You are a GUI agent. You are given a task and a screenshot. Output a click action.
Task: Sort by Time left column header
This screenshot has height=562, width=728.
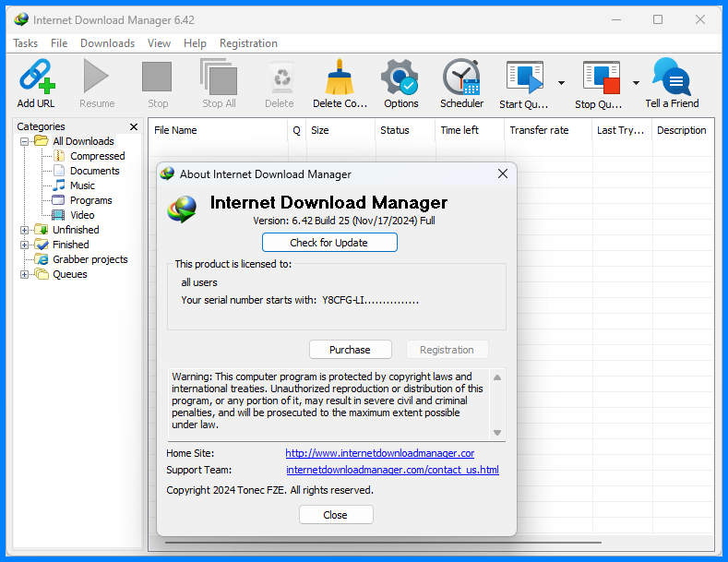[x=470, y=130]
